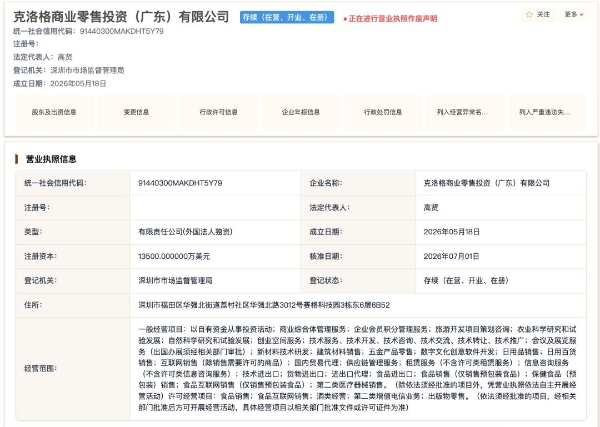Open the 行政处罚信息 tab
The image size is (600, 427).
click(x=383, y=112)
